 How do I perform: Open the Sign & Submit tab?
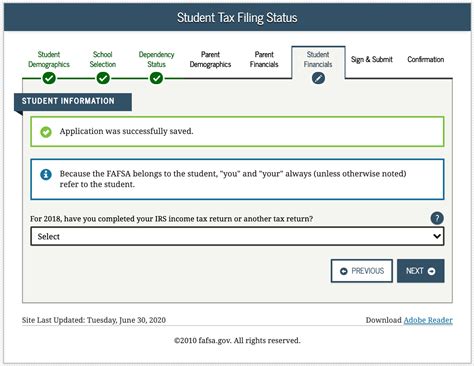(x=372, y=59)
